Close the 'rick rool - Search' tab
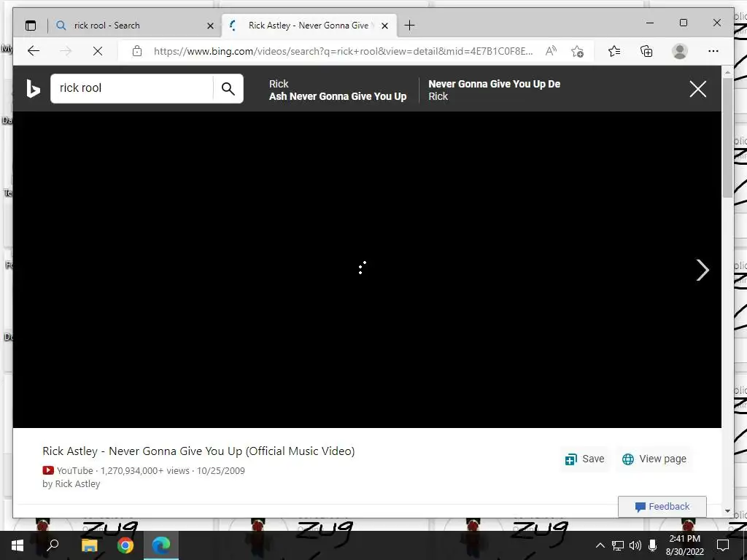The width and height of the screenshot is (747, 560). click(210, 26)
